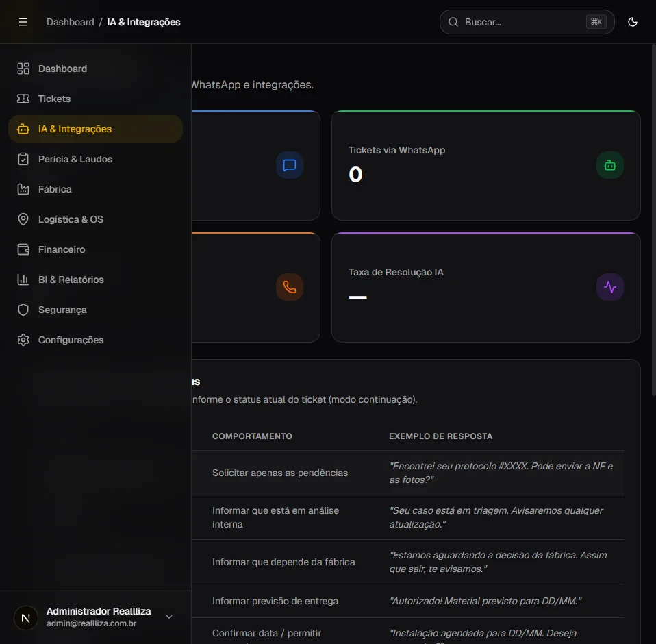
Task: Click the shield icon beside Segurança
Action: tap(23, 310)
